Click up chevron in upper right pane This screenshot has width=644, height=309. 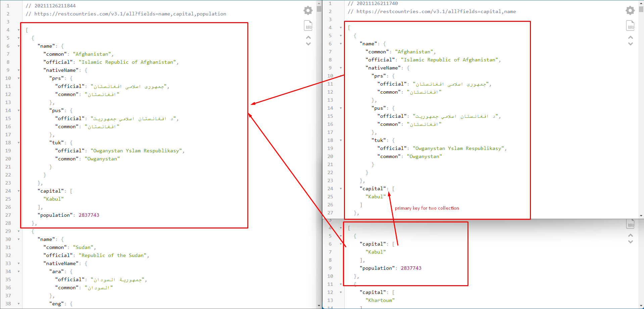pos(631,37)
